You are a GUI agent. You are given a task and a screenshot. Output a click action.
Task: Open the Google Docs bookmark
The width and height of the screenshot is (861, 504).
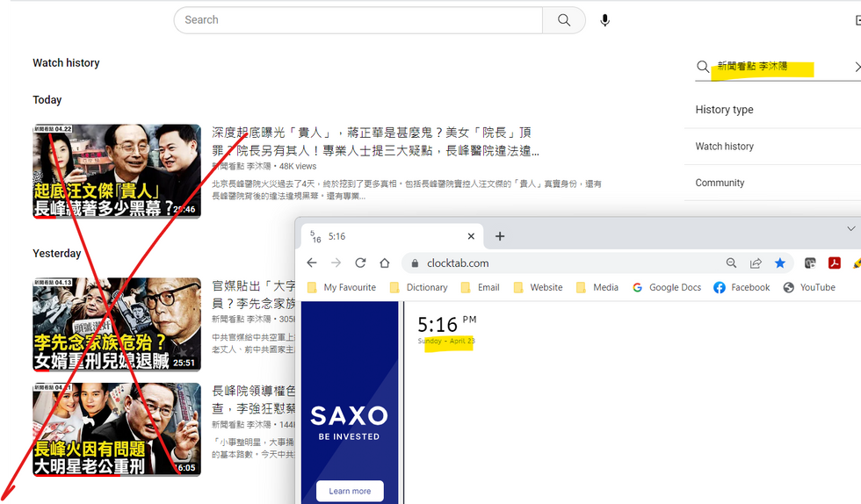667,287
